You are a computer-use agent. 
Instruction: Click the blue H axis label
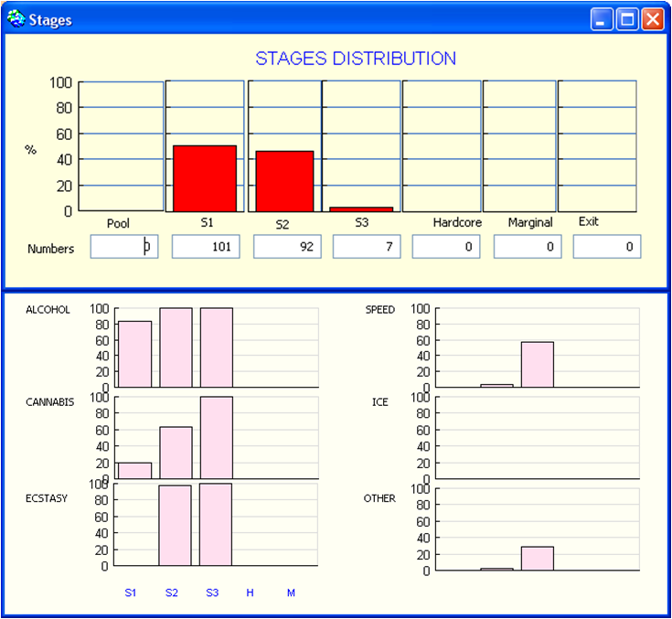(251, 592)
